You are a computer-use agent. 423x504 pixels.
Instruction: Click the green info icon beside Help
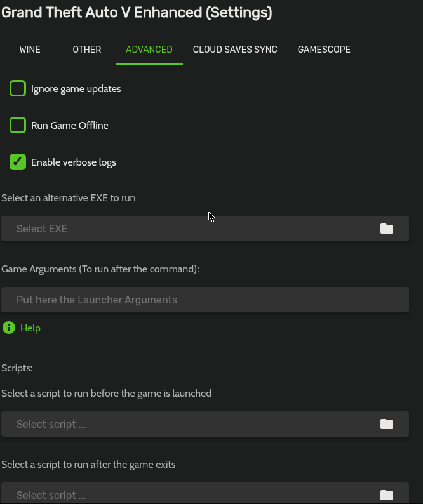pos(9,328)
